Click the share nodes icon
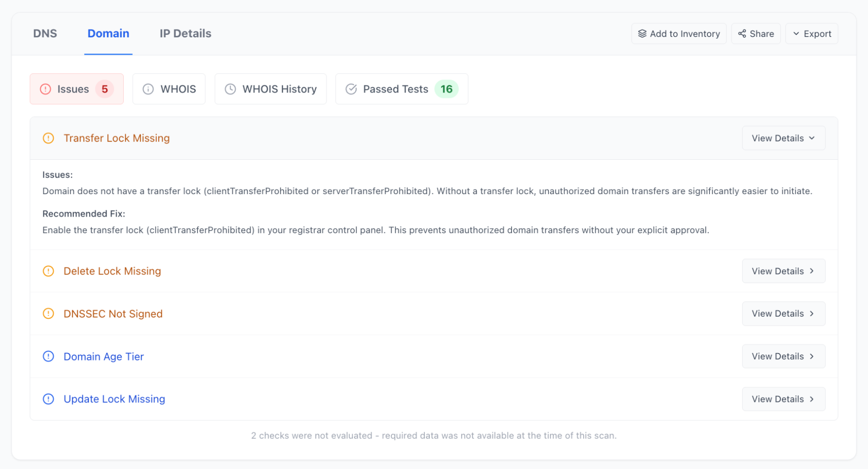868x469 pixels. [742, 34]
